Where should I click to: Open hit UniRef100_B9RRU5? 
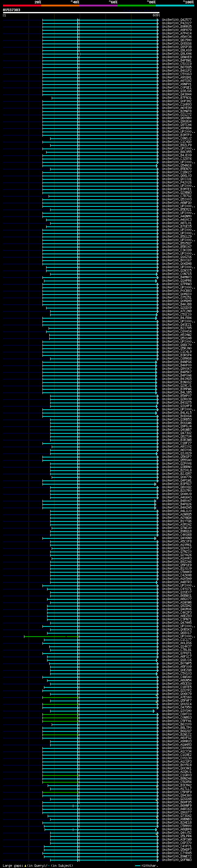177,26
